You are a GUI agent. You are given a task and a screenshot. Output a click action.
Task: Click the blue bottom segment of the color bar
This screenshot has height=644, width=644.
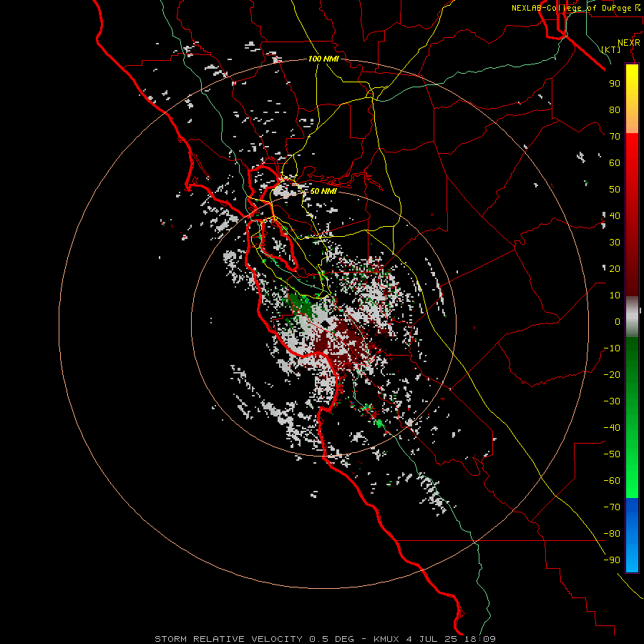pos(632,535)
